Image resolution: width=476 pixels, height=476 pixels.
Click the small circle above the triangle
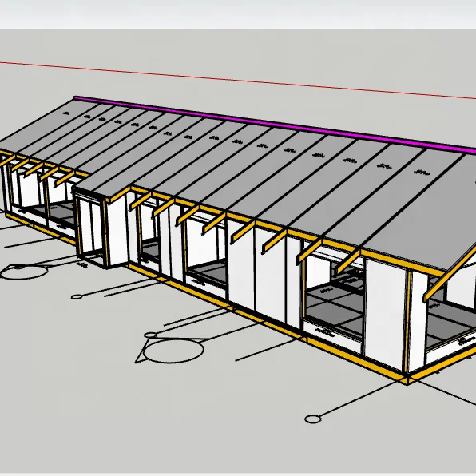pyautogui.click(x=150, y=335)
